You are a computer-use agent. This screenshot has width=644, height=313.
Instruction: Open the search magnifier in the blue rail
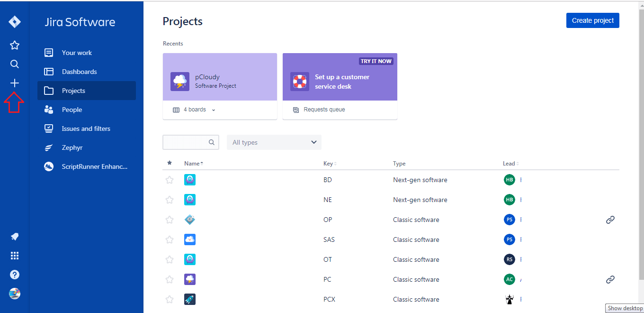pyautogui.click(x=15, y=64)
